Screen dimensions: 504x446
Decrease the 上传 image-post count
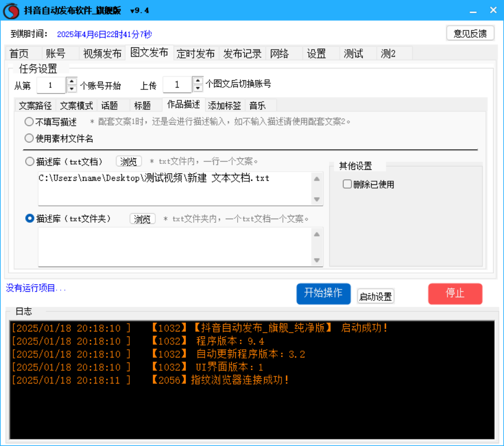198,88
